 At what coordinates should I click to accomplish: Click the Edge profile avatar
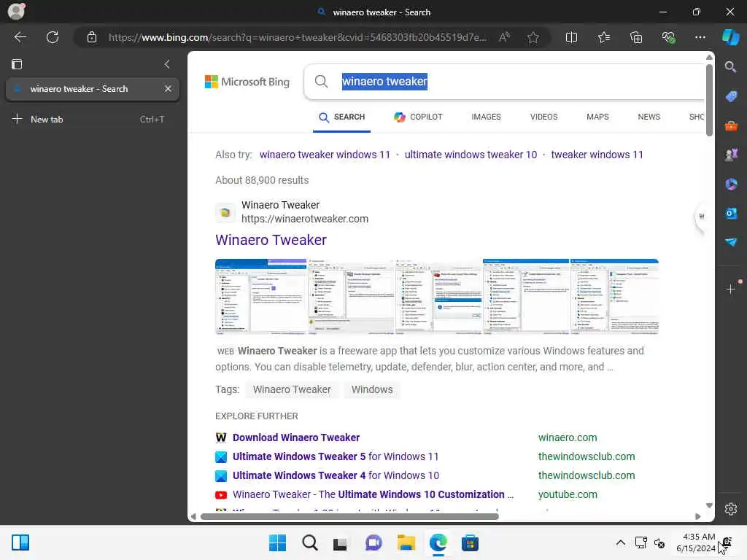(x=16, y=11)
